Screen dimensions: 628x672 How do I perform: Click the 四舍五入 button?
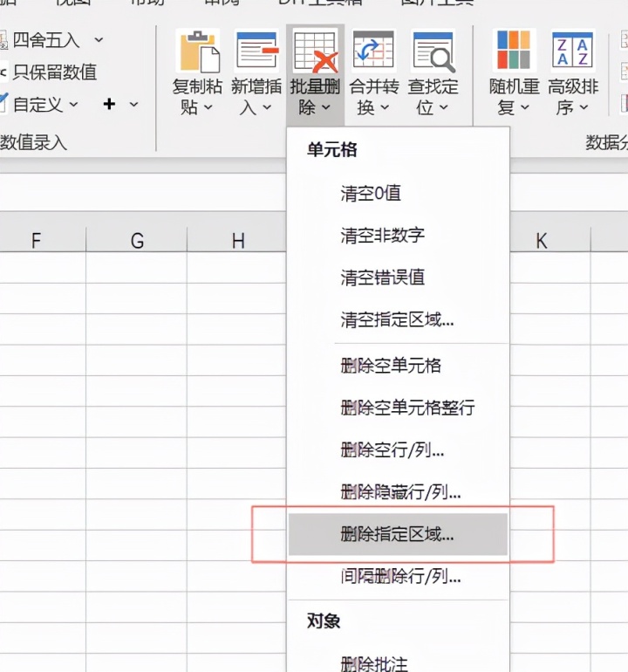(46, 40)
